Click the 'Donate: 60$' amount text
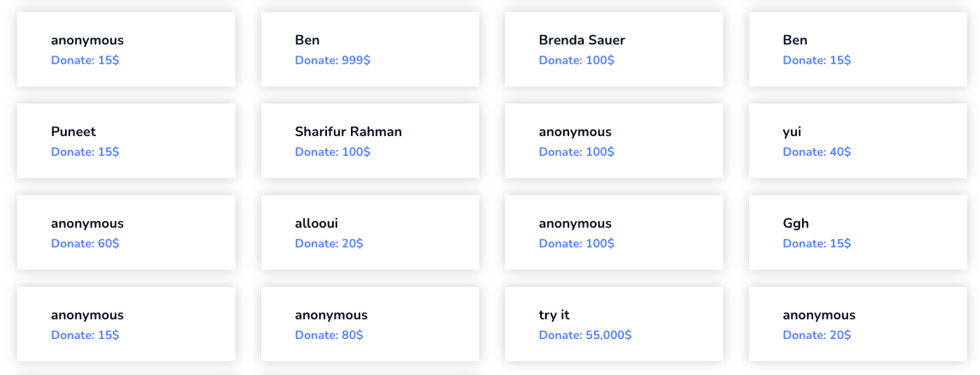This screenshot has height=375, width=980. click(x=85, y=244)
